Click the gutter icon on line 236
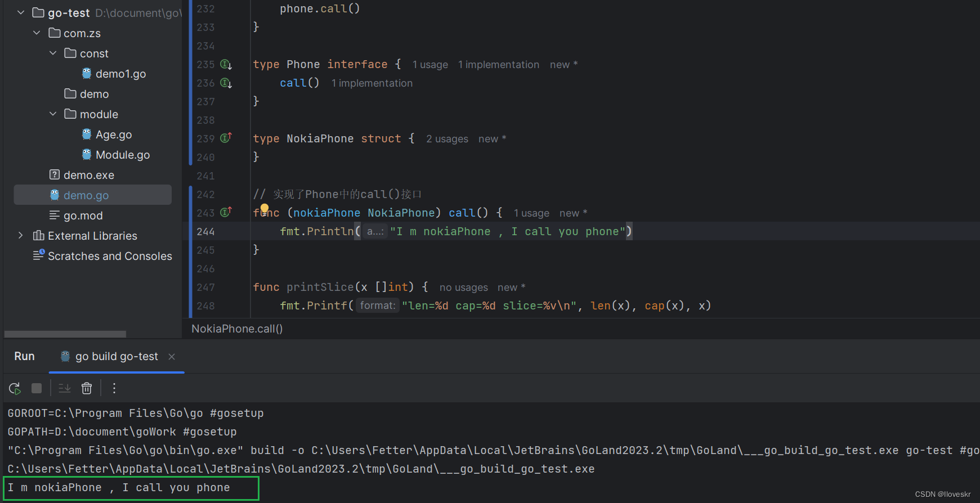 click(226, 83)
